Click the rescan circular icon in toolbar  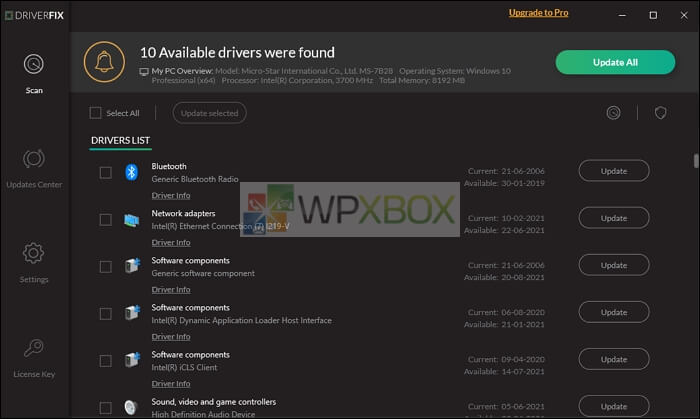coord(613,113)
